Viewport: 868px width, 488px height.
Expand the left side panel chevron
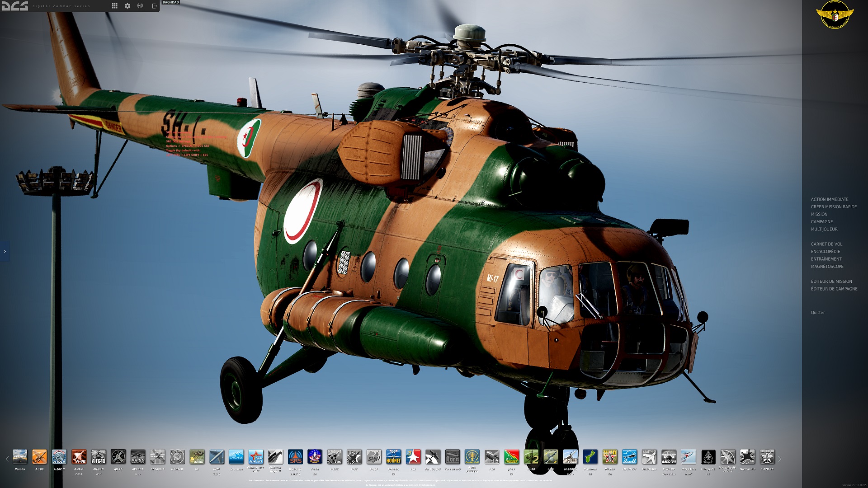click(x=5, y=251)
